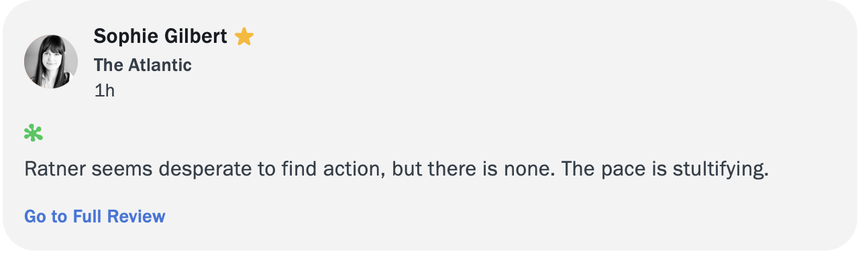Click the circular critic avatar
The image size is (868, 268).
pyautogui.click(x=51, y=62)
